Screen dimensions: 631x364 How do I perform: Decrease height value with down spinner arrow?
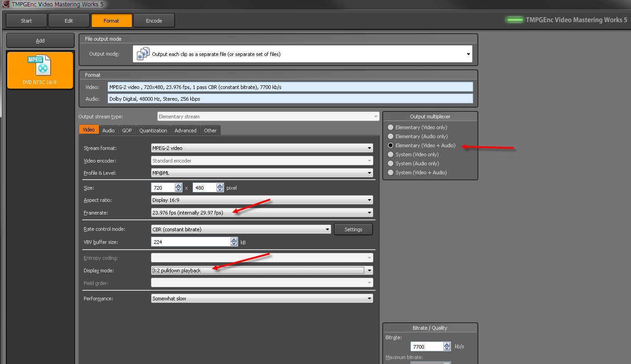[x=220, y=190]
